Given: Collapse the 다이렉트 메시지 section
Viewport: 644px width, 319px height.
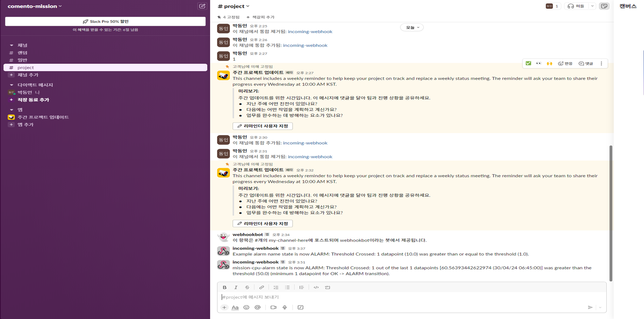Looking at the screenshot, I should click(11, 85).
